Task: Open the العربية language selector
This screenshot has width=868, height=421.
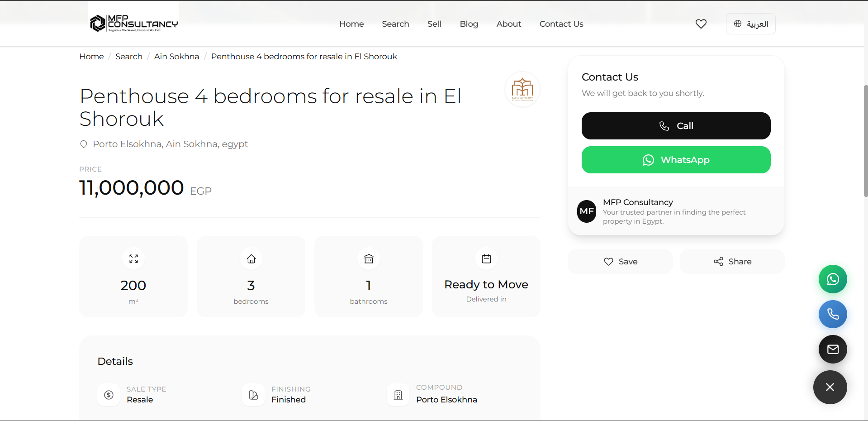Action: (750, 24)
